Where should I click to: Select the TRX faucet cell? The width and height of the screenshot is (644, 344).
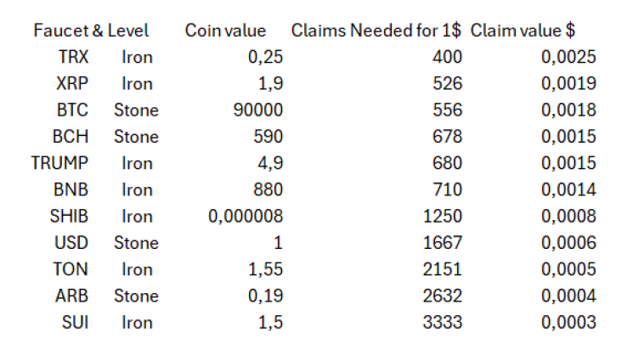click(x=73, y=57)
